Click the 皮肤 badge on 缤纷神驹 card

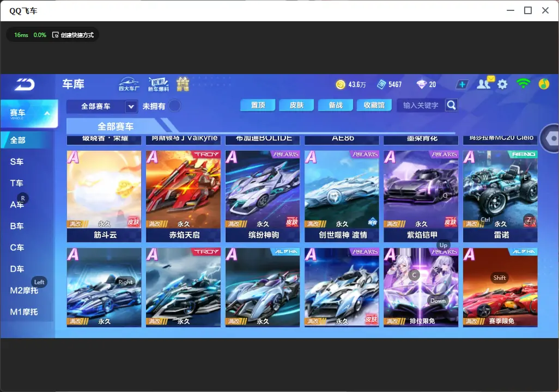point(292,222)
